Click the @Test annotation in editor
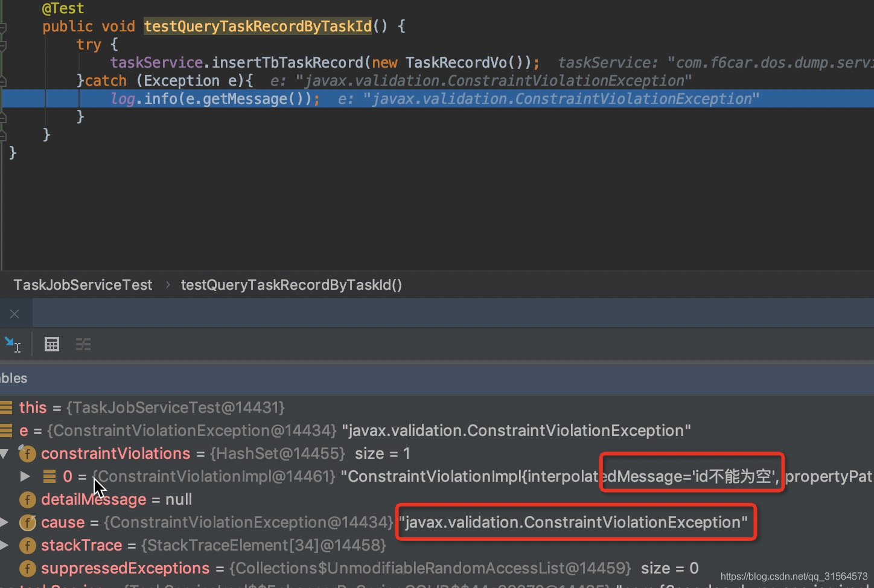The height and width of the screenshot is (588, 874). coord(63,8)
